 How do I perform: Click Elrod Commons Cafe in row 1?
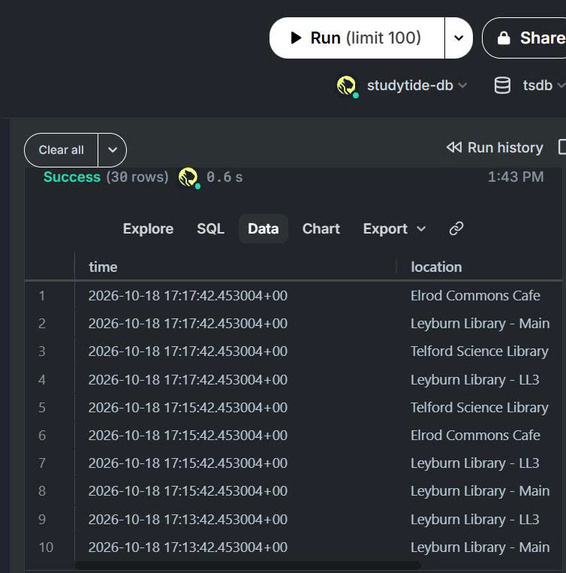tap(475, 296)
